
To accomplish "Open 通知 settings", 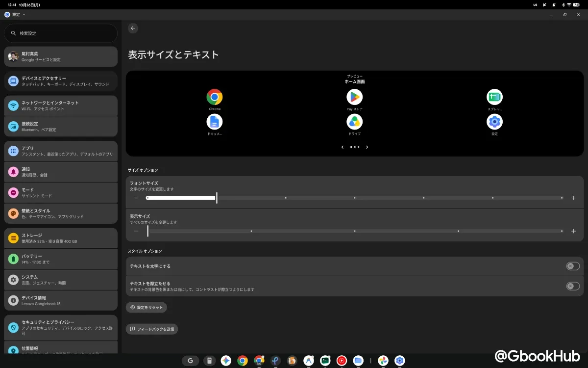I will [61, 172].
